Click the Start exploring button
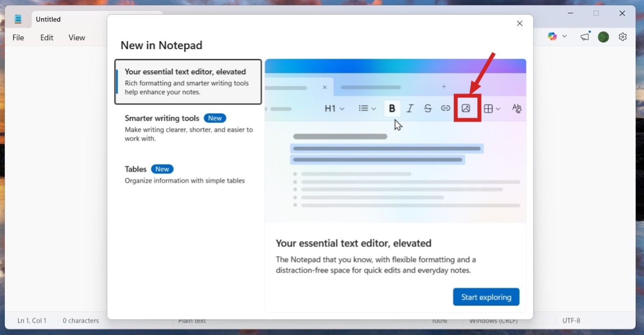This screenshot has height=335, width=644. (x=486, y=297)
